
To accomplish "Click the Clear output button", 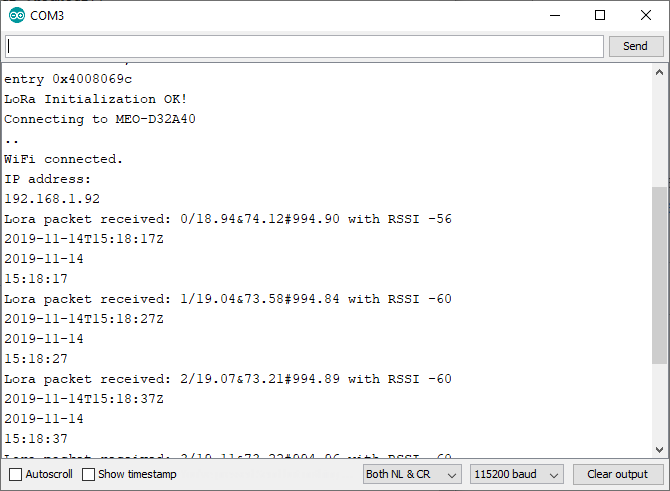I will tap(617, 474).
